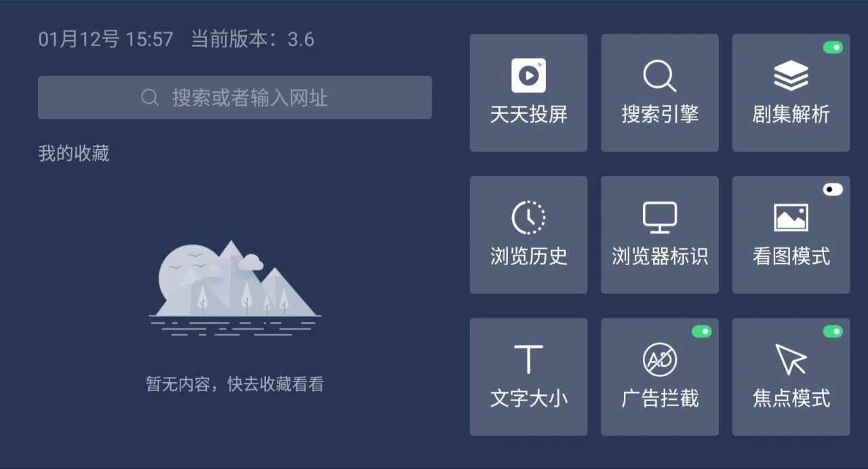The image size is (868, 469).
Task: Click the 搜索引擎 magnifier icon
Action: (660, 75)
